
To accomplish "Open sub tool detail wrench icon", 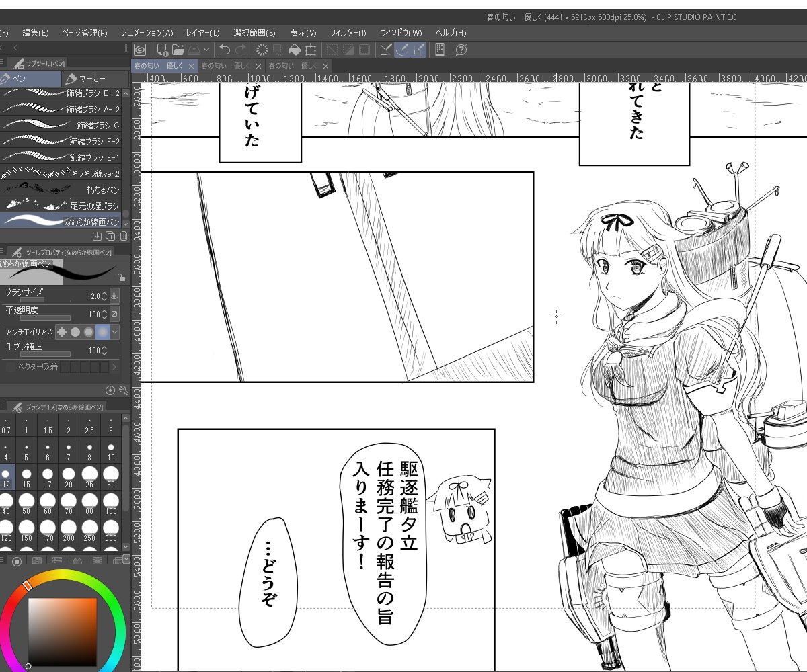I will (x=123, y=390).
